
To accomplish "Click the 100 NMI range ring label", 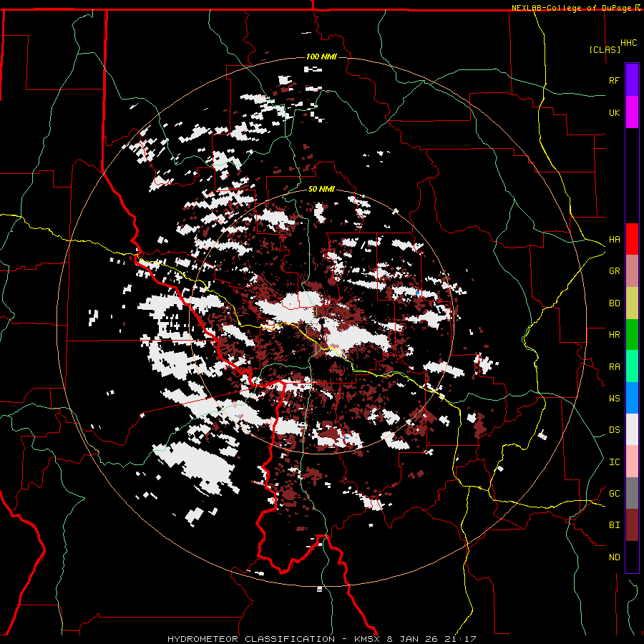I will 321,57.
